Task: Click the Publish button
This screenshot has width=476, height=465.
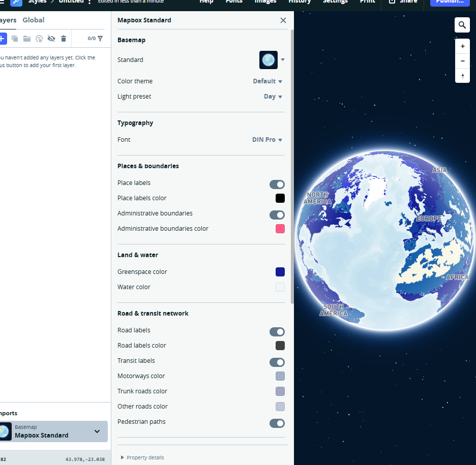Action: 450,2
